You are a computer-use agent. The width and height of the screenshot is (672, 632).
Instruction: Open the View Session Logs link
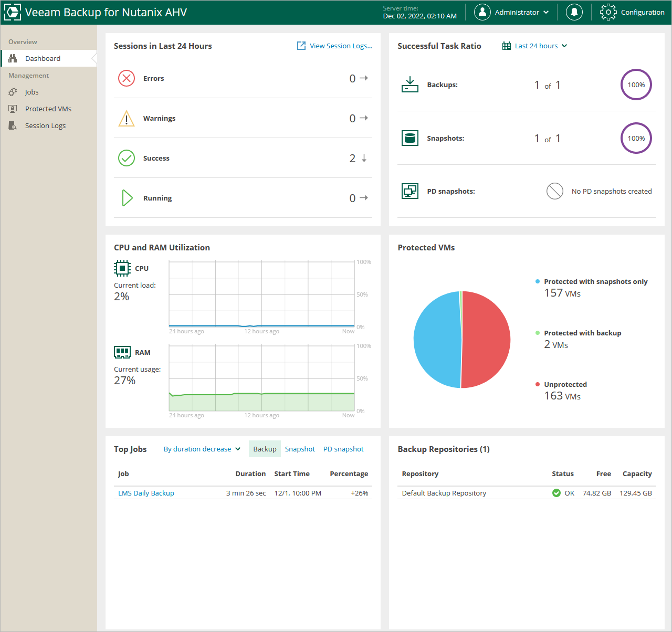(x=340, y=46)
